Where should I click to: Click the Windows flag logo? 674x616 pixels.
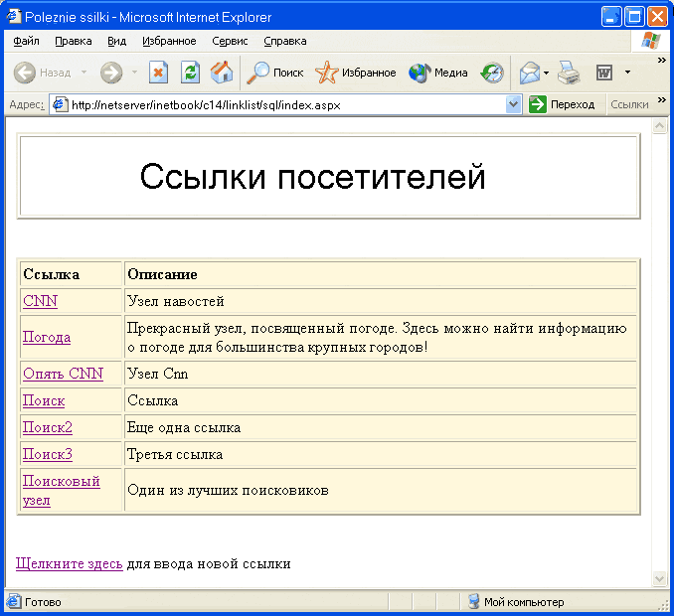[x=650, y=41]
